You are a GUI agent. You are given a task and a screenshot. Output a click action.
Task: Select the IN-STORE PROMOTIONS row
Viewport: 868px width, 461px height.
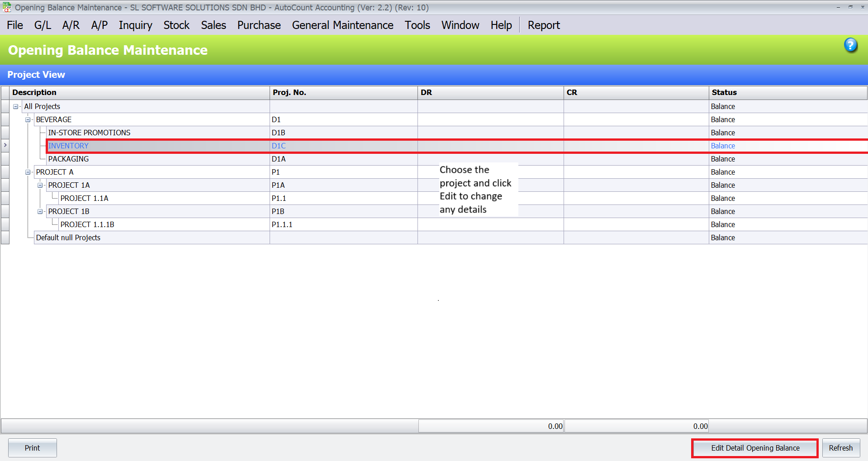click(89, 133)
